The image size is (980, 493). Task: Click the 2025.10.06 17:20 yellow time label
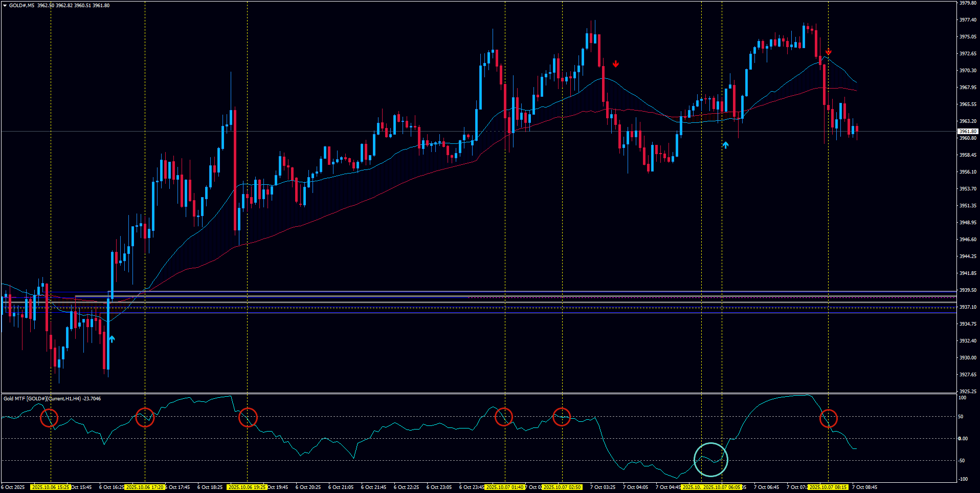click(145, 487)
